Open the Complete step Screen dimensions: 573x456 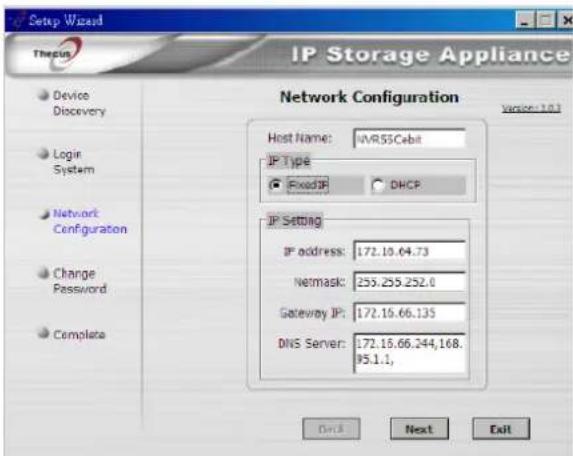[79, 334]
